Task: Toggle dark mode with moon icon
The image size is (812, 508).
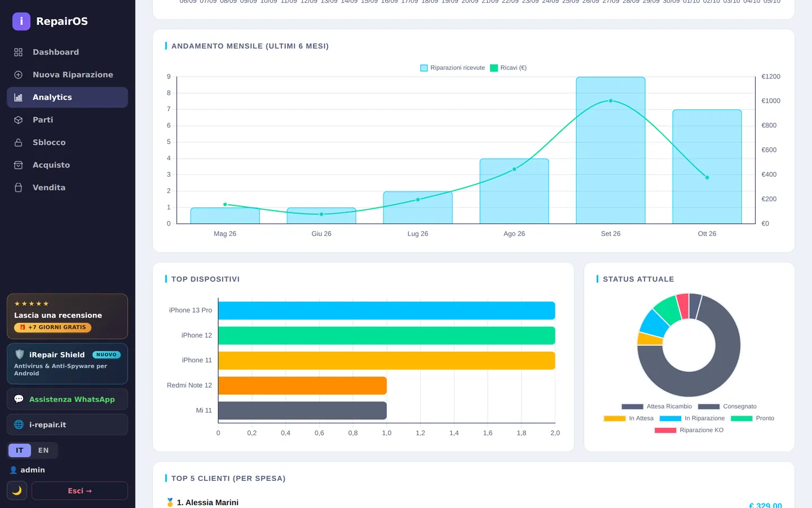Action: tap(17, 491)
